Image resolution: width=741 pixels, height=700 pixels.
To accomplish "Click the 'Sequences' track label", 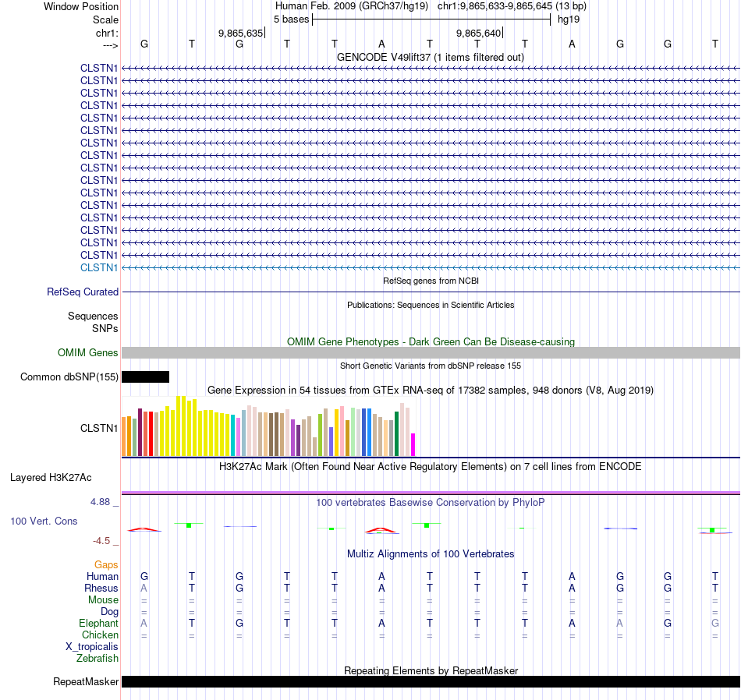I will 93,316.
